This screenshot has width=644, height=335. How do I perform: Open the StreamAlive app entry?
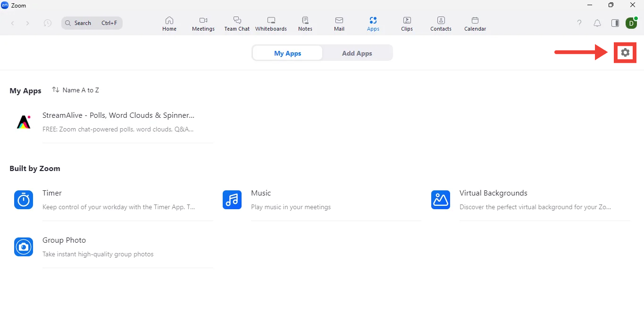click(x=118, y=122)
